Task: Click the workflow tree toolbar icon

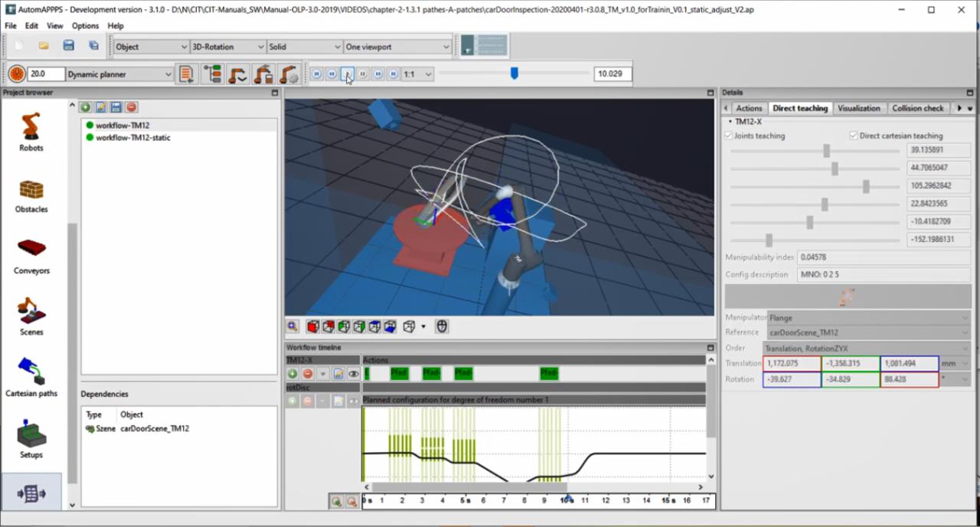Action: [x=212, y=74]
